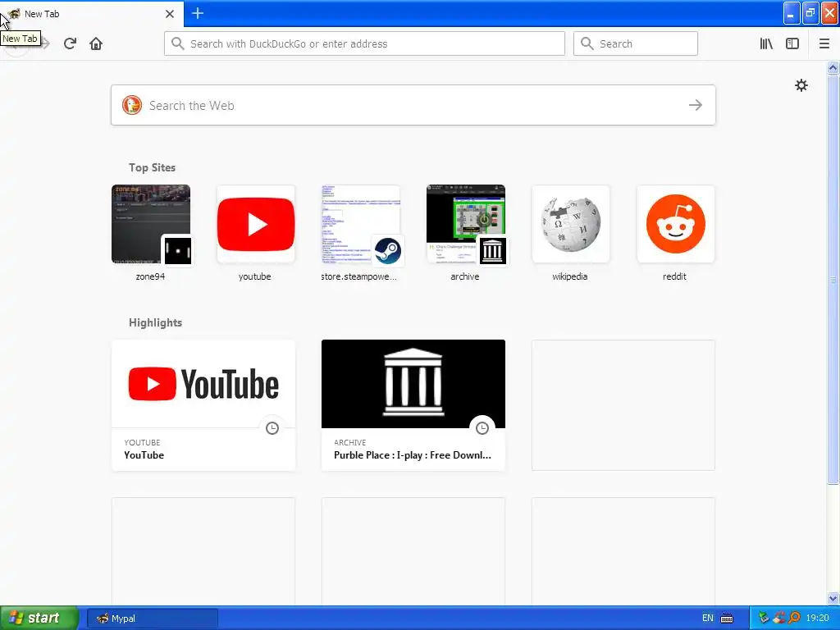Click history clock on archive card
Viewport: 840px width, 630px height.
pos(482,428)
